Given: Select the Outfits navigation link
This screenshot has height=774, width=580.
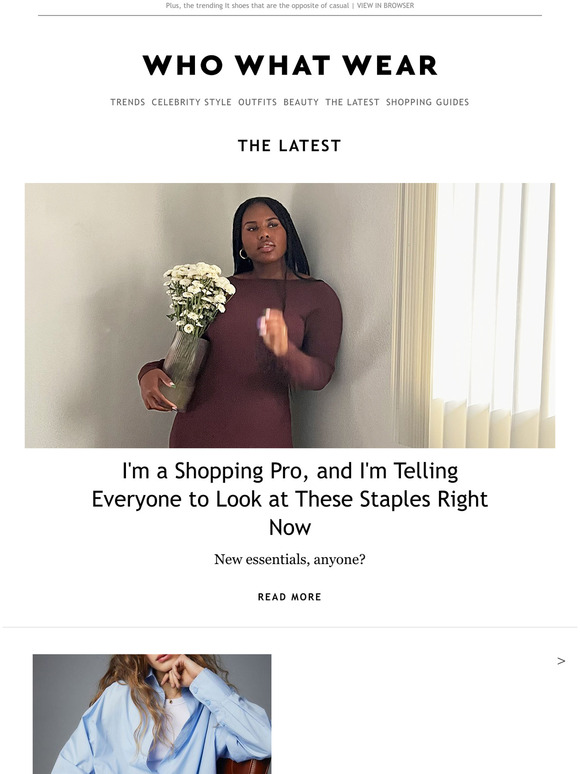Looking at the screenshot, I should pos(258,102).
